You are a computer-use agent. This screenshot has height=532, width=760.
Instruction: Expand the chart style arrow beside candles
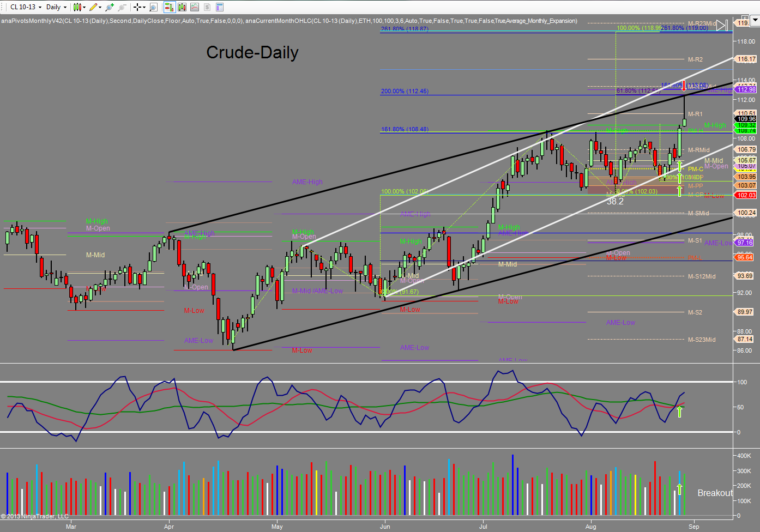point(84,7)
